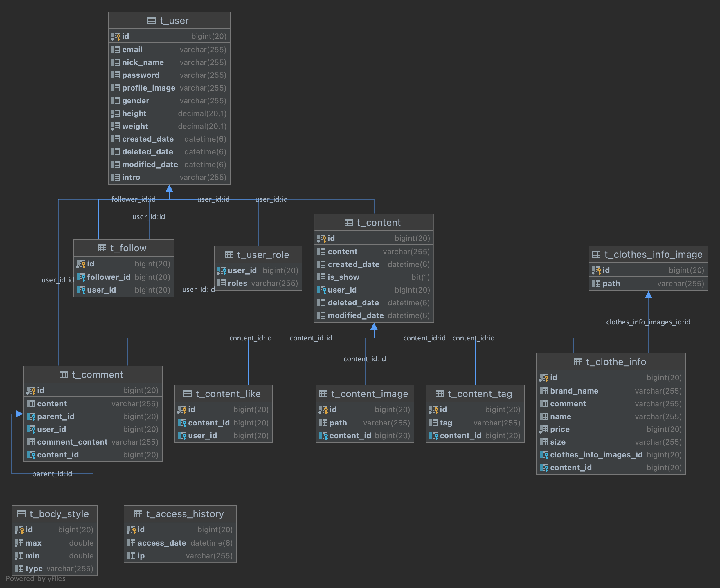The image size is (720, 588).
Task: Click the access_date column row
Action: coord(180,543)
